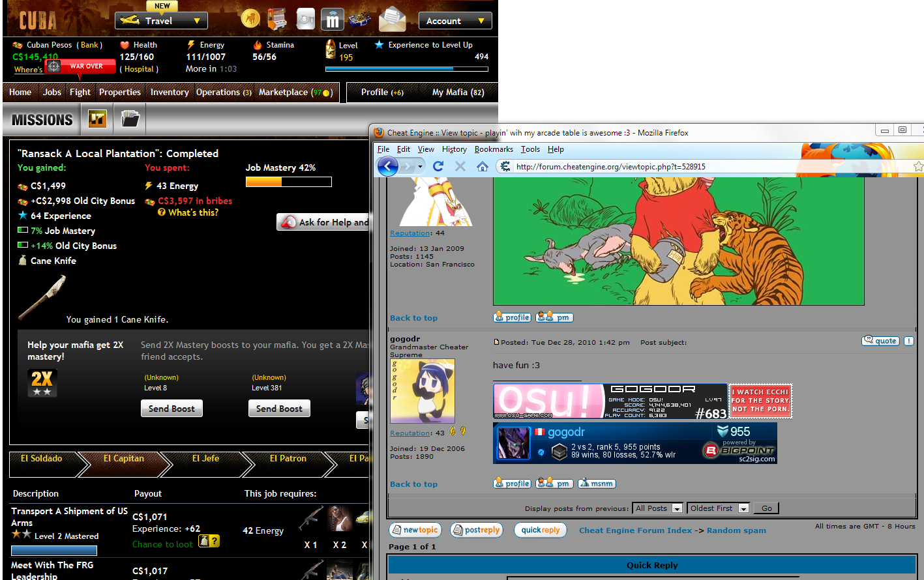Click the Level 2 Mastered blue progress bar
This screenshot has height=580, width=924.
[x=54, y=551]
